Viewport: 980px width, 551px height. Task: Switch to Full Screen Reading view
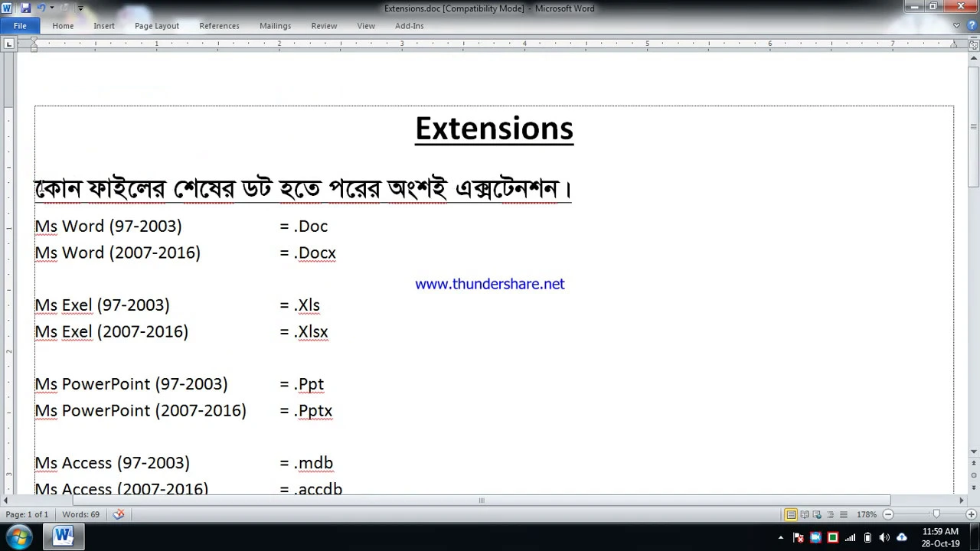pyautogui.click(x=804, y=514)
